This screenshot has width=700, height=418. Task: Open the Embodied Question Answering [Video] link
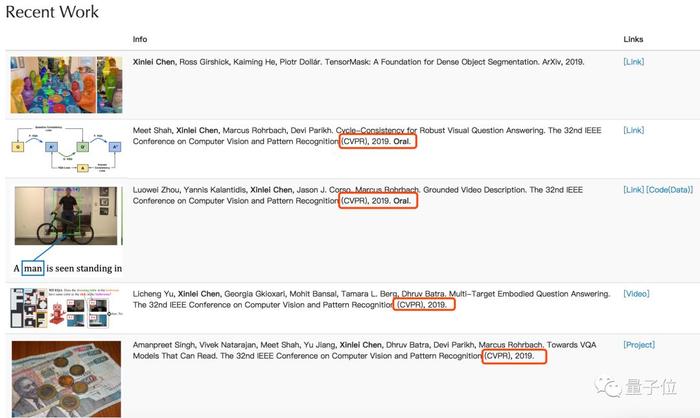(x=636, y=294)
